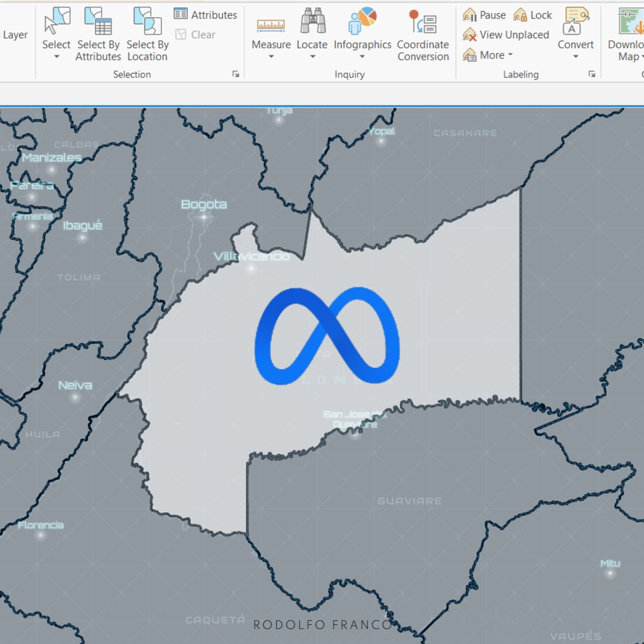644x644 pixels.
Task: Lock label placement
Action: (532, 15)
